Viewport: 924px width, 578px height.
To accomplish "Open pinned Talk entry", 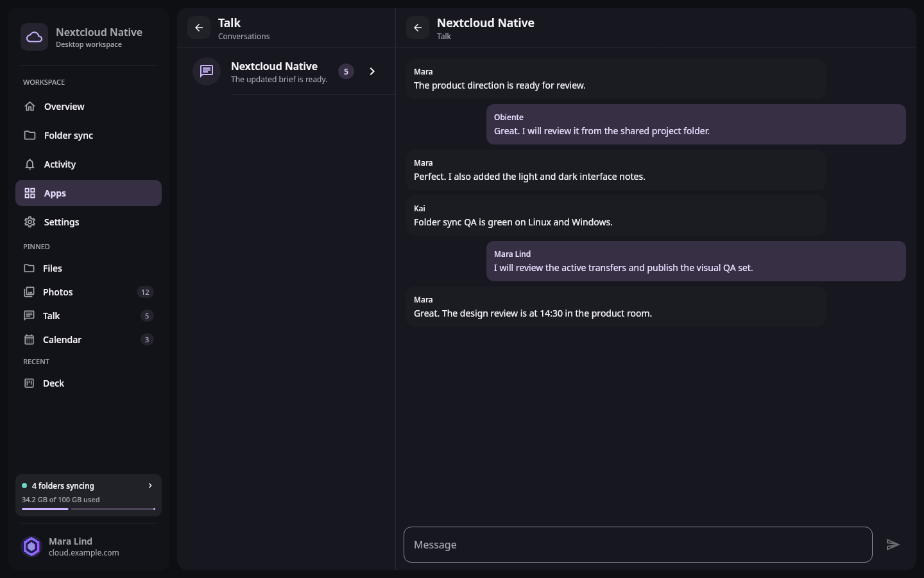I will pos(89,316).
